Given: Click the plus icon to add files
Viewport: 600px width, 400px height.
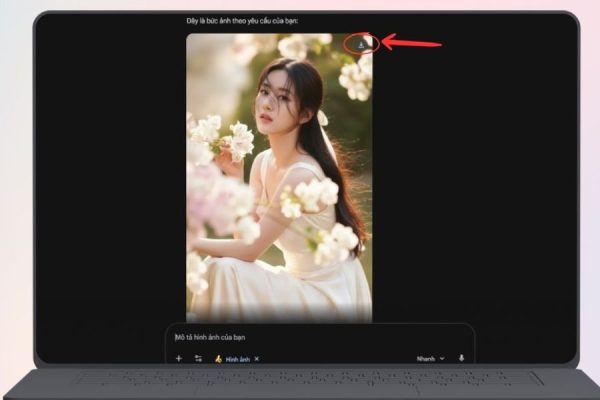Looking at the screenshot, I should [179, 358].
